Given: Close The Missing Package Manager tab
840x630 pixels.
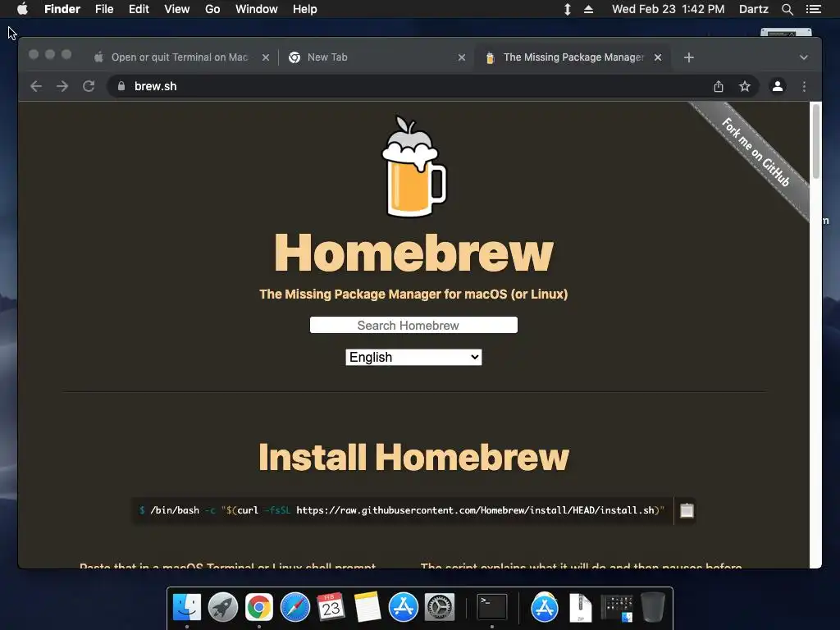Looking at the screenshot, I should 658,57.
